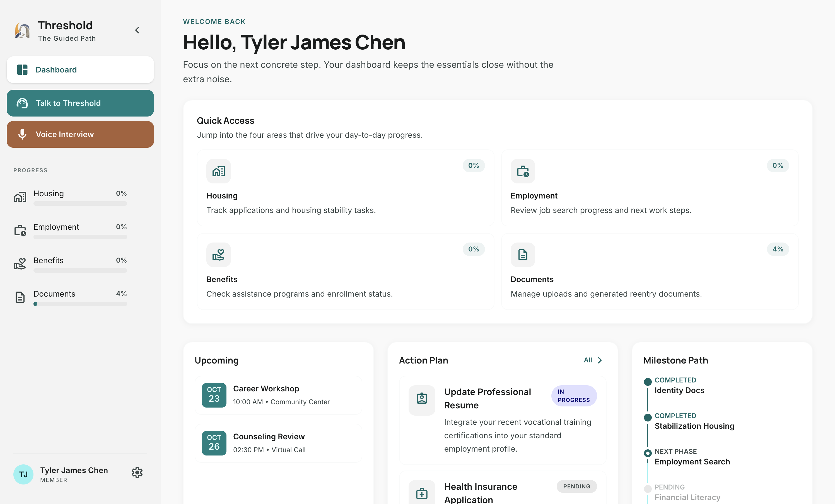Click the Employment briefcase icon in sidebar
This screenshot has height=504, width=835.
coord(20,230)
